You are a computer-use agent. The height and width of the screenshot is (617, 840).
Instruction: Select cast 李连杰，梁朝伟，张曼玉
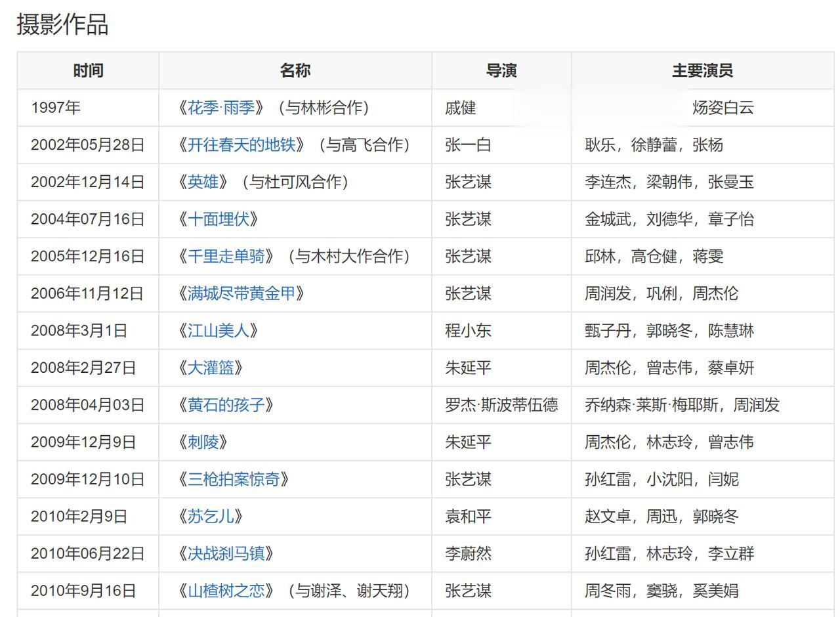[x=669, y=182]
